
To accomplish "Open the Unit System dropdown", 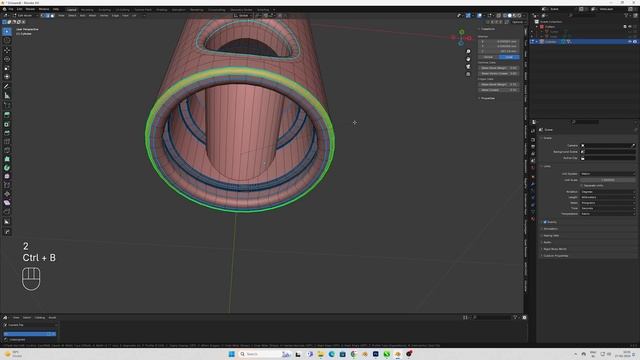I will click(608, 174).
